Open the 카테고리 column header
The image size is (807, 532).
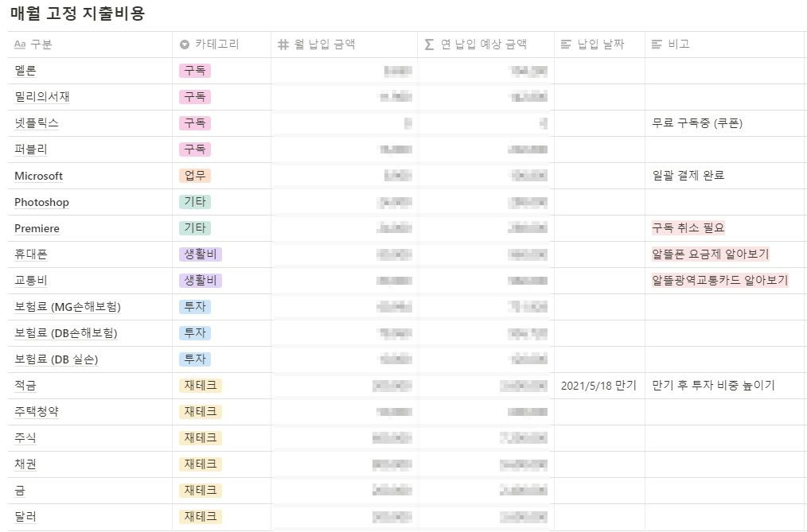click(222, 45)
